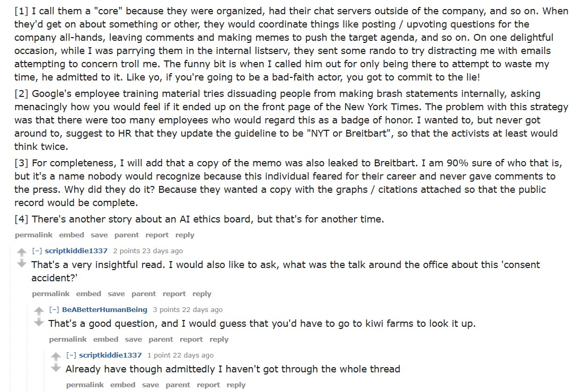Report the kiwi farms comment

[x=191, y=340]
